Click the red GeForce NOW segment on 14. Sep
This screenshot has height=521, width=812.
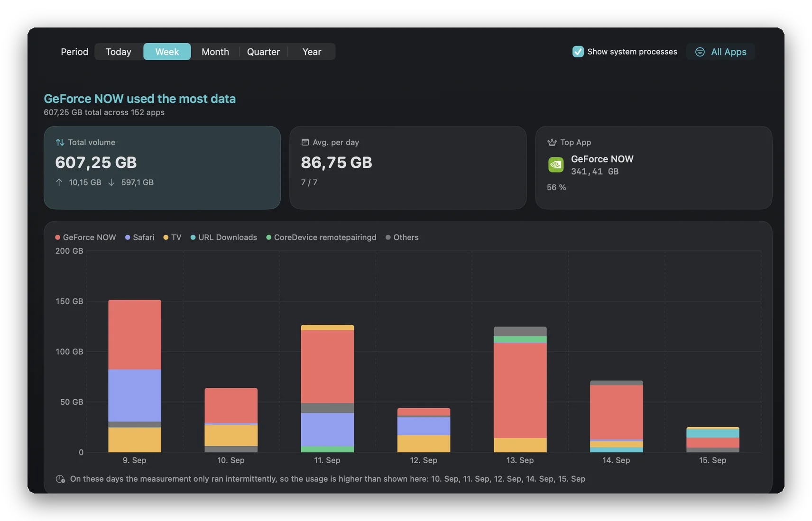(x=616, y=412)
